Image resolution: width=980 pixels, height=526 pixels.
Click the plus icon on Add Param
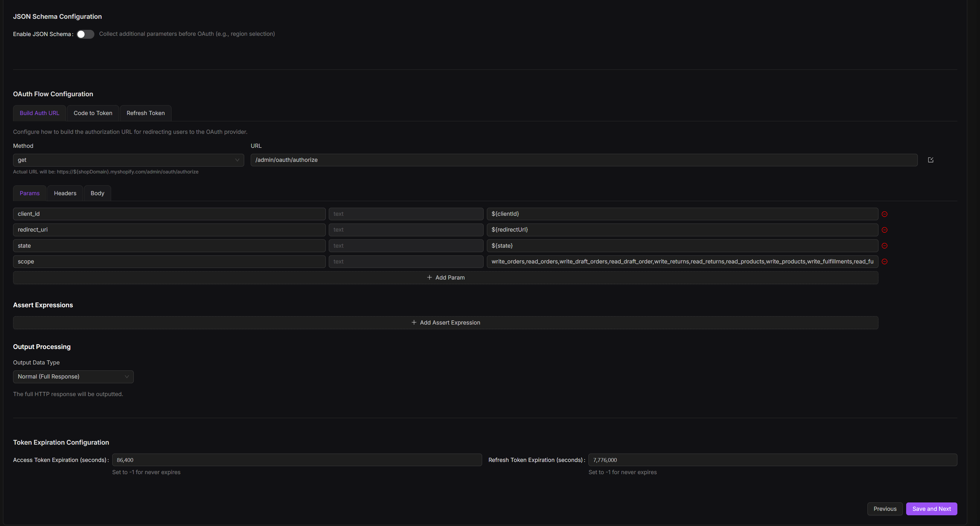pos(429,277)
